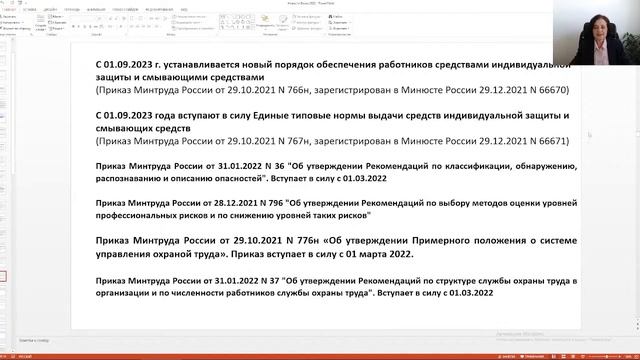The height and width of the screenshot is (360, 640).
Task: Open the ДИЗАЙН ribbon tab
Action: point(50,9)
